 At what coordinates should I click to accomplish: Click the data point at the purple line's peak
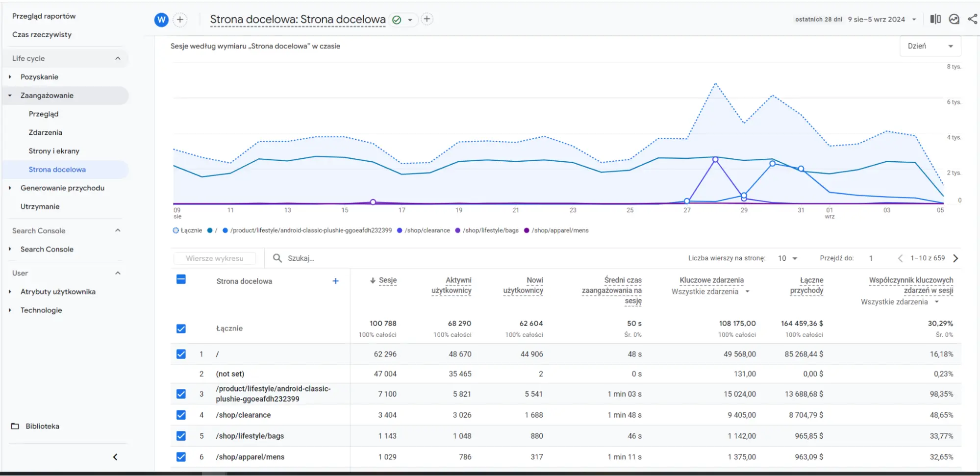tap(716, 159)
